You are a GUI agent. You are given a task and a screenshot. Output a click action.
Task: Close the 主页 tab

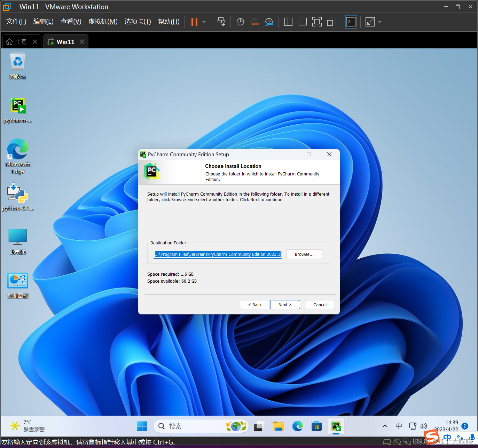click(x=35, y=42)
